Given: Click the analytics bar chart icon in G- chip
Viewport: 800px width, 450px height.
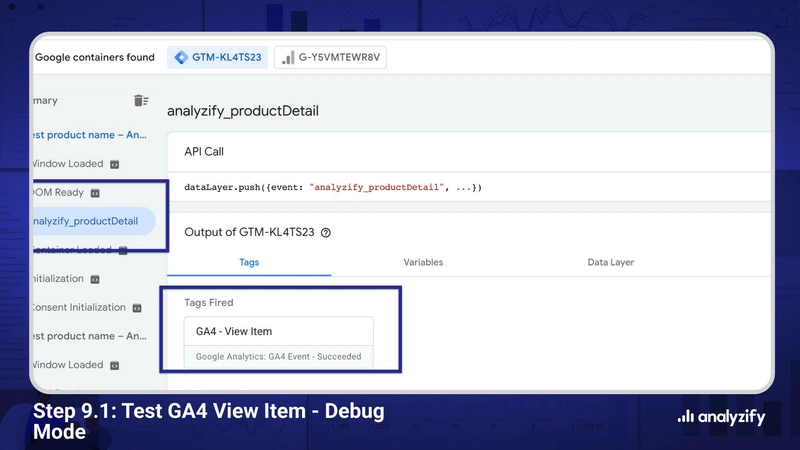Looking at the screenshot, I should [288, 58].
